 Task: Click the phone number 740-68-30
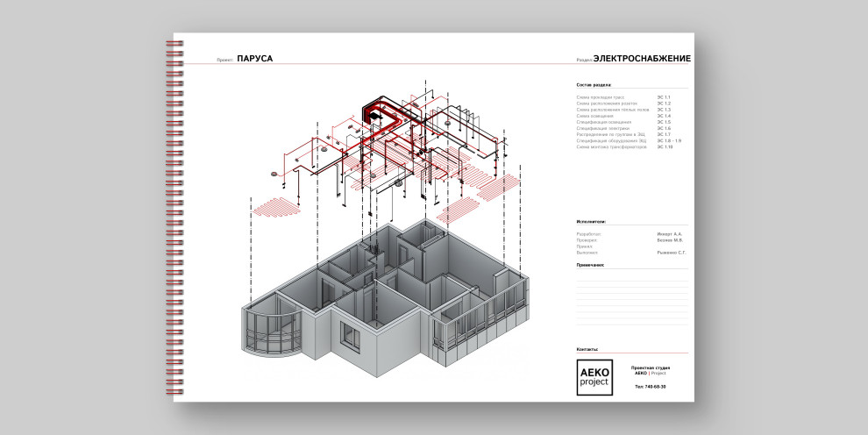pos(650,387)
